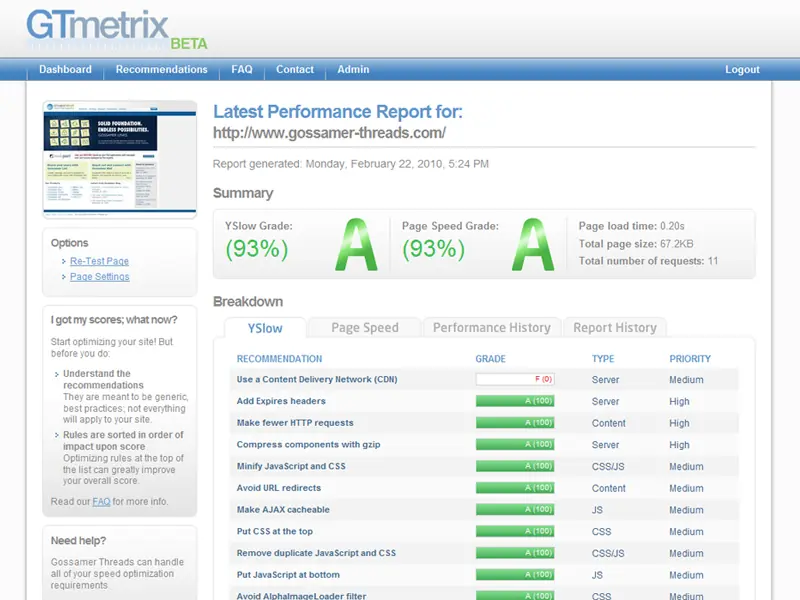Click the Page load time: 0.20s text
The height and width of the screenshot is (600, 800).
631,226
